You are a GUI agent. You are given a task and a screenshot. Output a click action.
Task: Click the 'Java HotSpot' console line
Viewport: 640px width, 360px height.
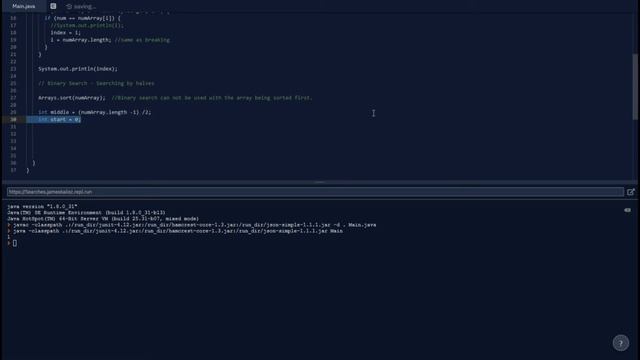(x=103, y=219)
